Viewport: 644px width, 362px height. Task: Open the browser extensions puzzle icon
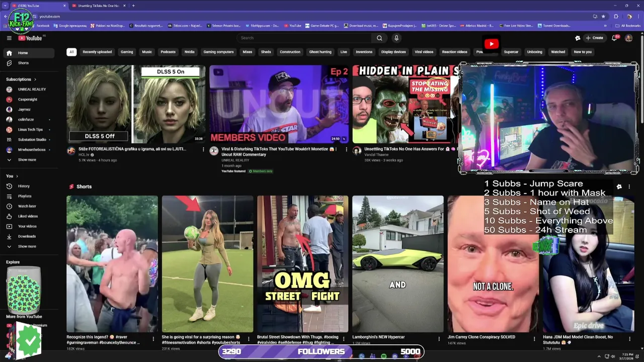pos(616,16)
